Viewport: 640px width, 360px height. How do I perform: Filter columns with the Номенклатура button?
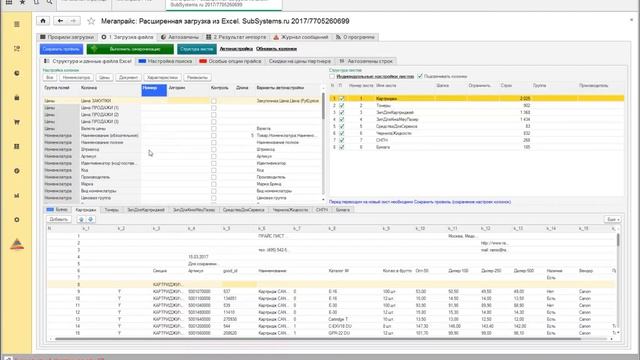[76, 78]
